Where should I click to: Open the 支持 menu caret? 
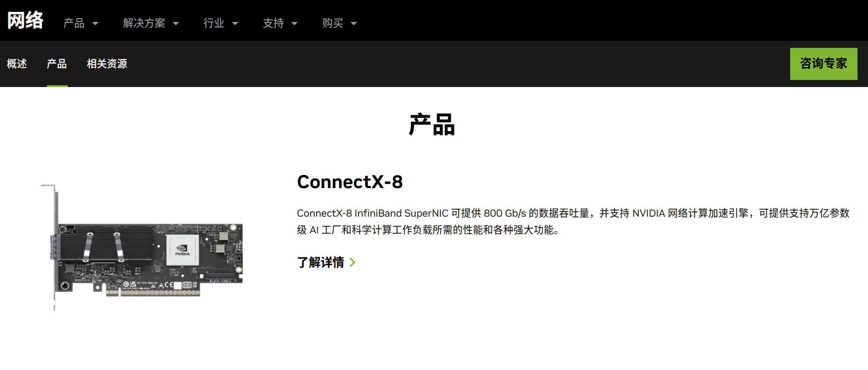click(x=294, y=24)
